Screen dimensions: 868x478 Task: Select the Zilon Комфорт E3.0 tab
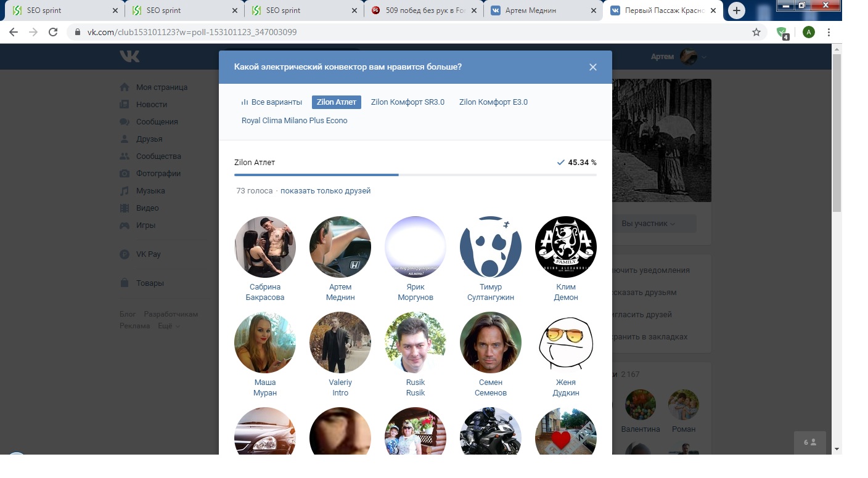493,102
